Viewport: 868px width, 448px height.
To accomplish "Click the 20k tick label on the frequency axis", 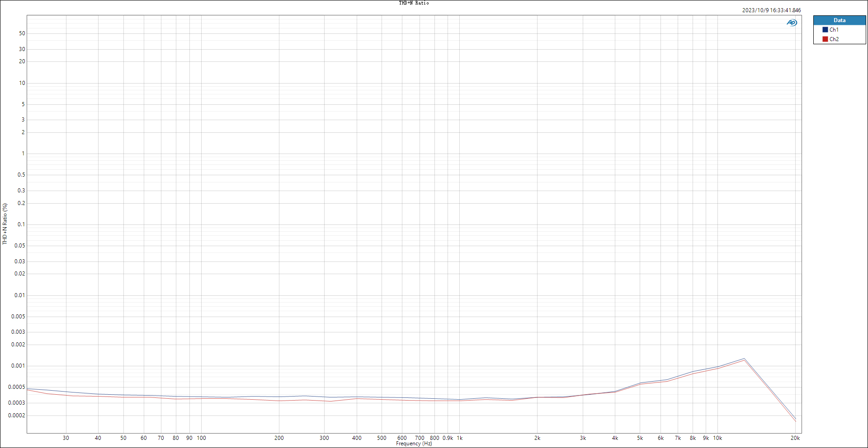I will 795,438.
